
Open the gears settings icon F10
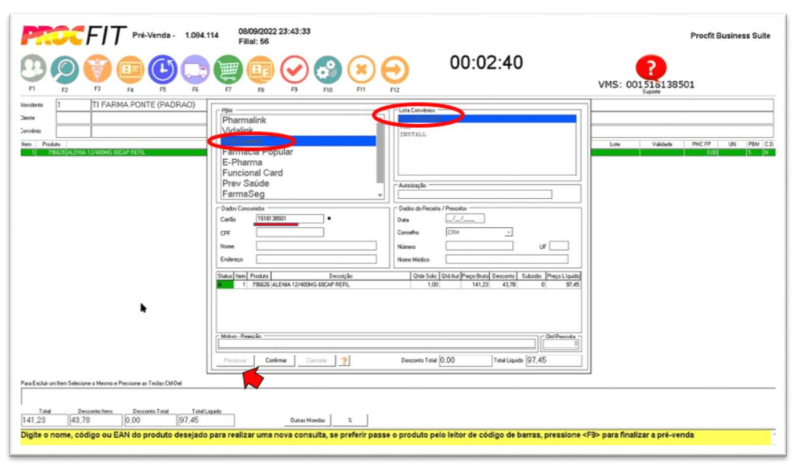(x=327, y=70)
